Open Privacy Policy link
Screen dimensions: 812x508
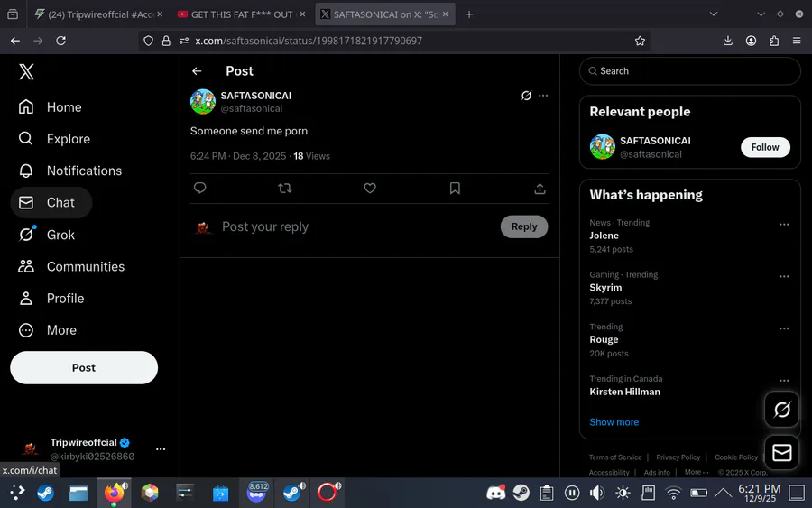pyautogui.click(x=678, y=457)
